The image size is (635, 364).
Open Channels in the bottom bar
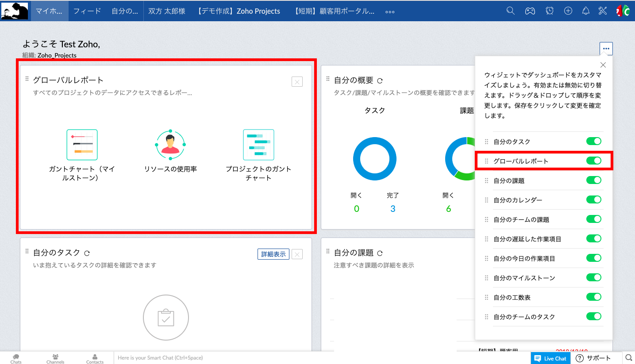click(x=55, y=358)
